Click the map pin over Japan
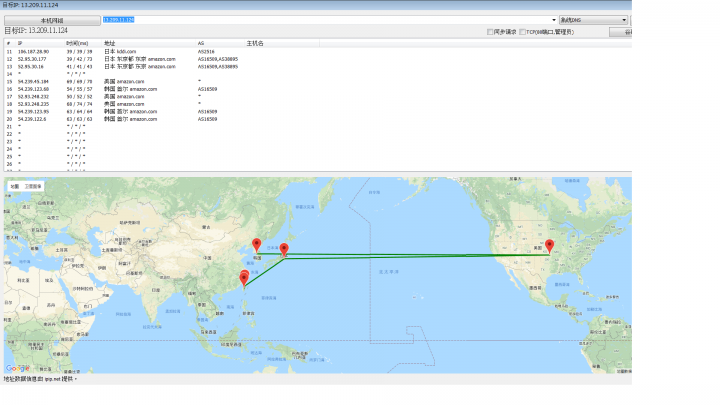 click(284, 250)
